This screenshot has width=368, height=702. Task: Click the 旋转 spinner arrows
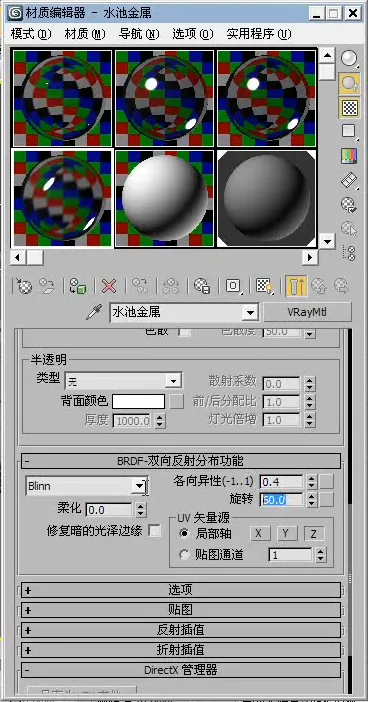[312, 500]
